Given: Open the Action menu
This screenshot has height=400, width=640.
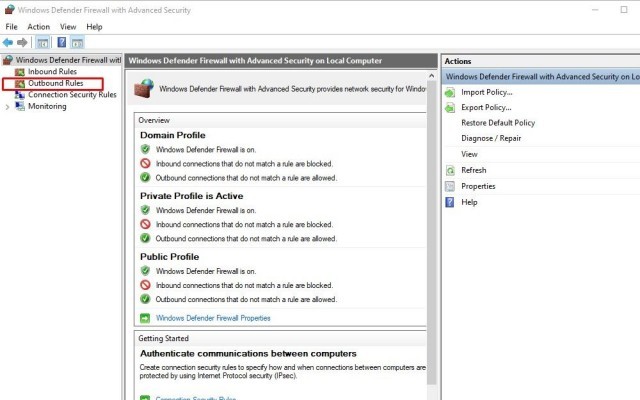Looking at the screenshot, I should [x=38, y=27].
